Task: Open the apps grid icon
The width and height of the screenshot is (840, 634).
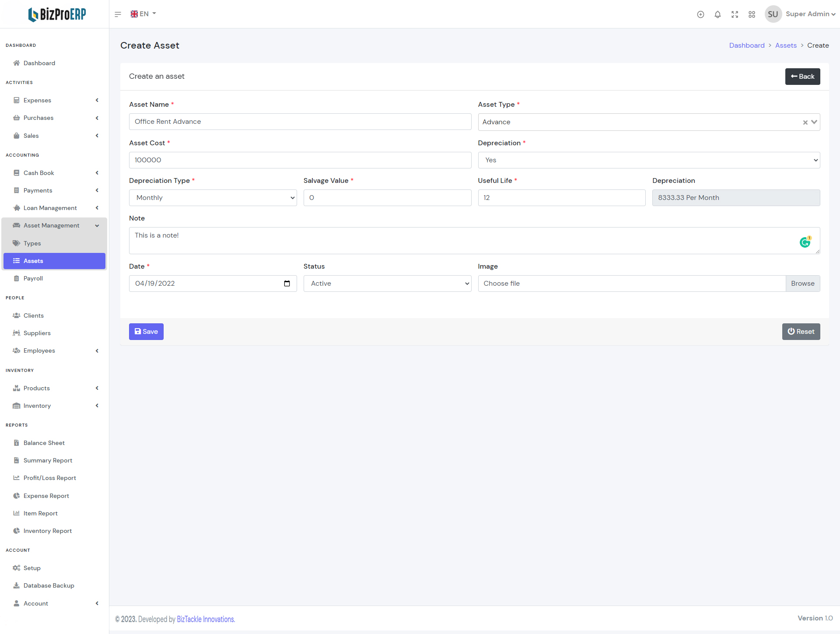Action: [752, 14]
